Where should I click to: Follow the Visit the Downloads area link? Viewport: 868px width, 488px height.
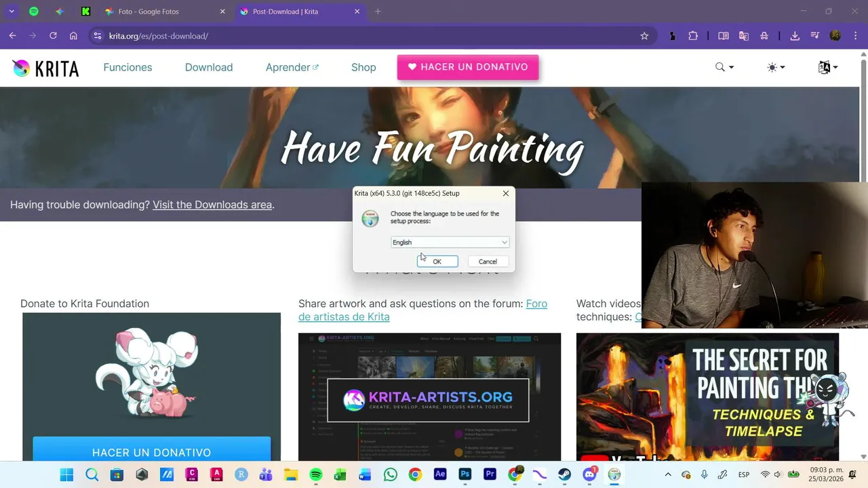coord(212,205)
